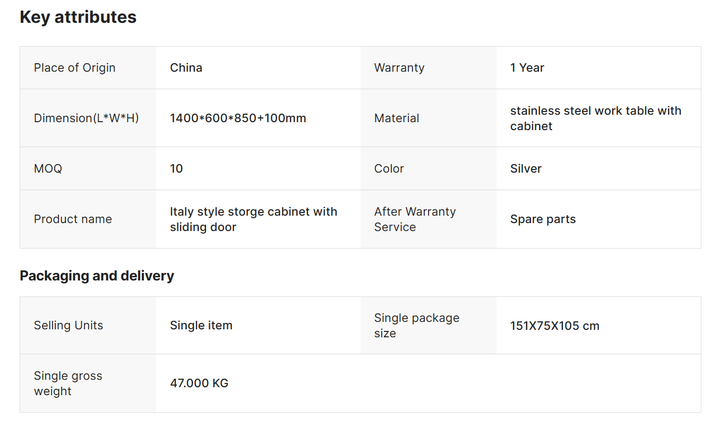720x426 pixels.
Task: Select the Spare parts value
Action: pyautogui.click(x=543, y=219)
